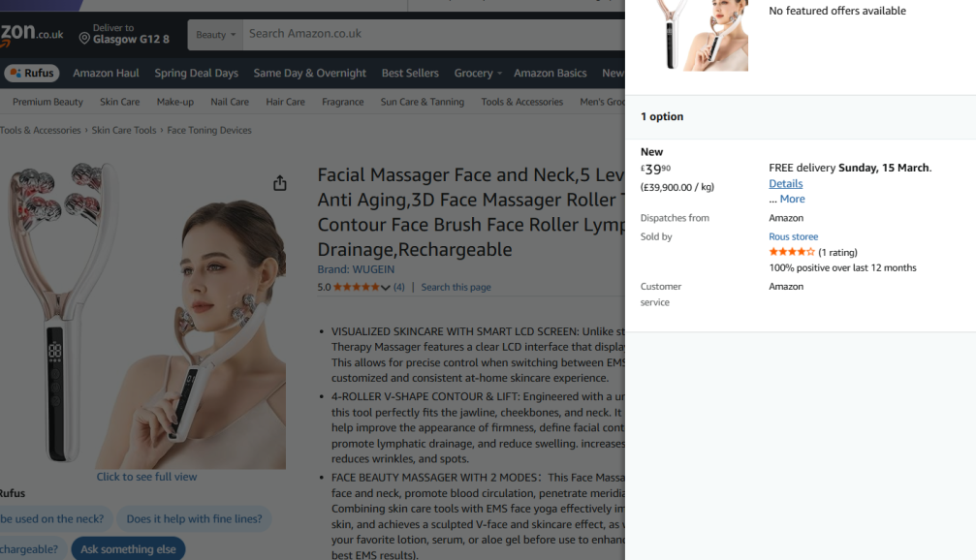The height and width of the screenshot is (560, 976).
Task: Select the Skin Care subcategory tab
Action: pyautogui.click(x=119, y=102)
